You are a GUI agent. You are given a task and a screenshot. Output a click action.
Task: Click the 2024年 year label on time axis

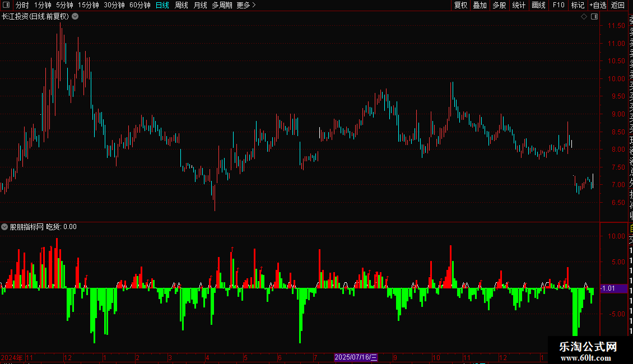tap(12, 357)
